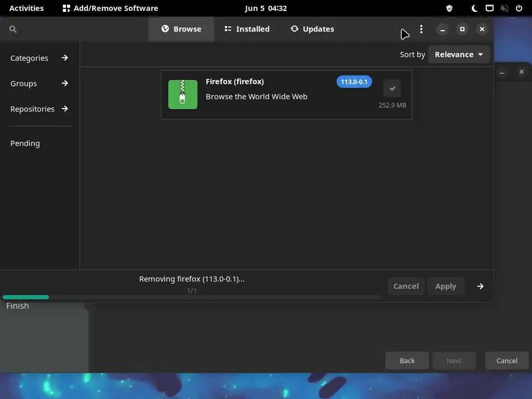Switch to the Installed tab
532x399 pixels.
pos(247,29)
